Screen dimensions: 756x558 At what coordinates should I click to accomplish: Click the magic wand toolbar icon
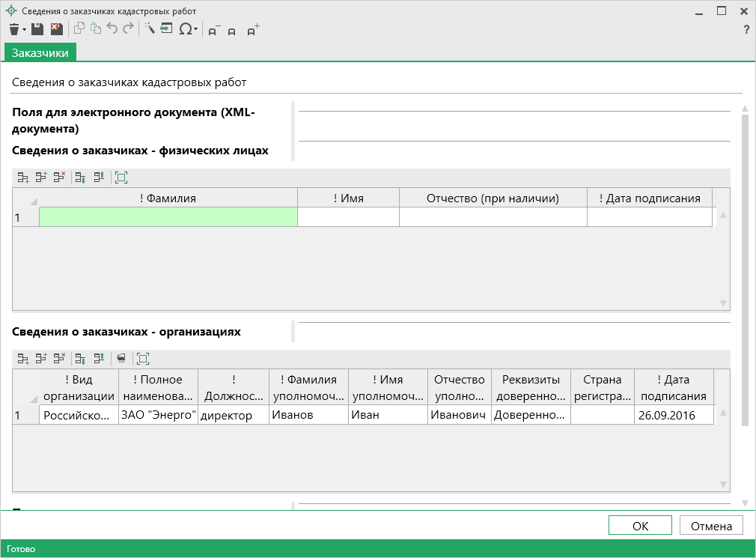coord(149,29)
